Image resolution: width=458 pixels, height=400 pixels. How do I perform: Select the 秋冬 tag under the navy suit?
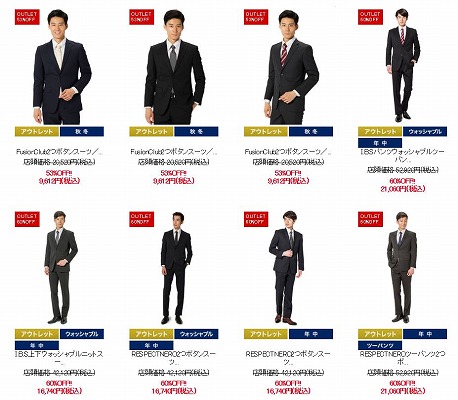pos(82,132)
